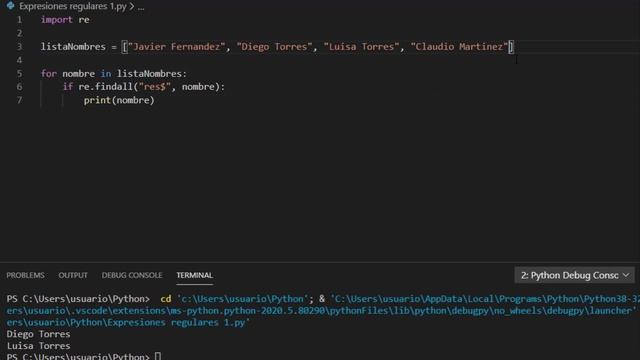Click the regex string "res$" on line 6
The height and width of the screenshot is (360, 640).
(154, 87)
